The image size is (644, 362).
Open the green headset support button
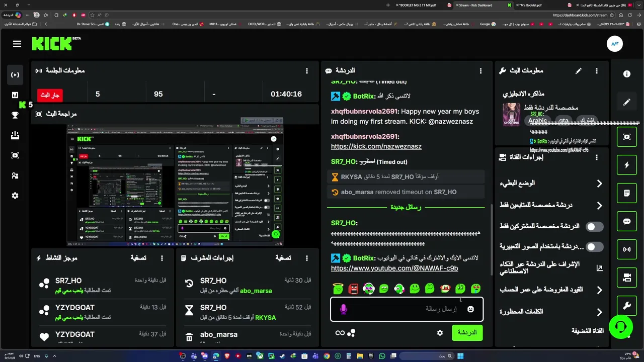(620, 327)
